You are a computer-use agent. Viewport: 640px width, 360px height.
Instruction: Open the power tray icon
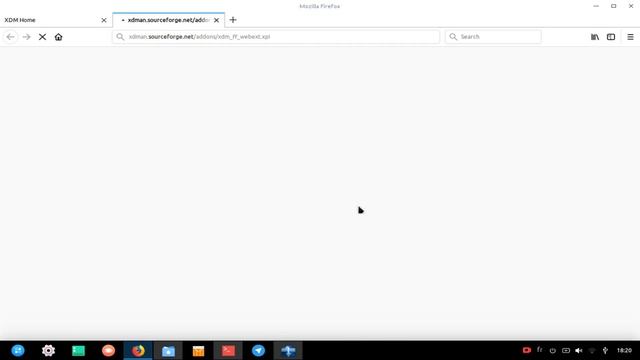tap(553, 351)
